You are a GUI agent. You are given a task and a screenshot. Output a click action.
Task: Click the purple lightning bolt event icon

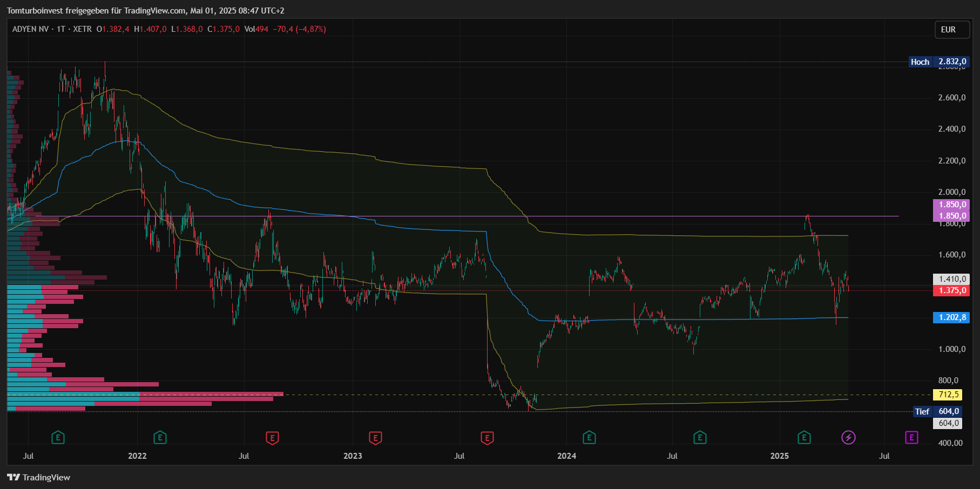pyautogui.click(x=848, y=437)
